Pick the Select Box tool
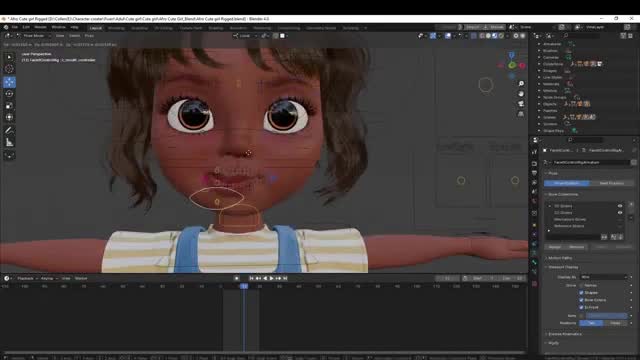Viewport: 640px width, 360px height. coord(9,57)
